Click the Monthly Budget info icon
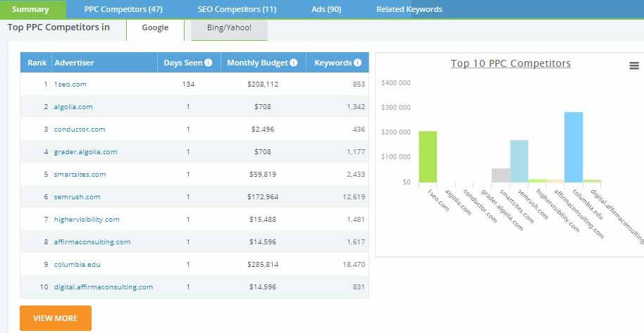 [x=293, y=63]
